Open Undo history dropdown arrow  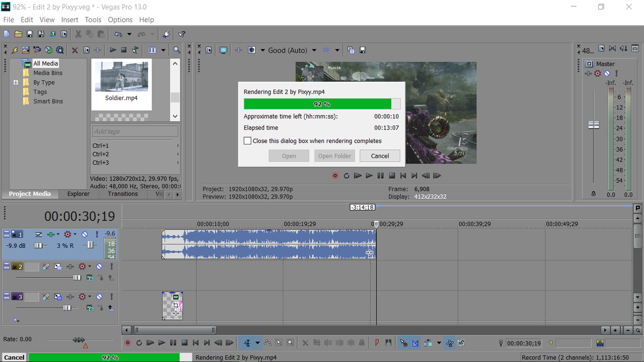tap(129, 34)
